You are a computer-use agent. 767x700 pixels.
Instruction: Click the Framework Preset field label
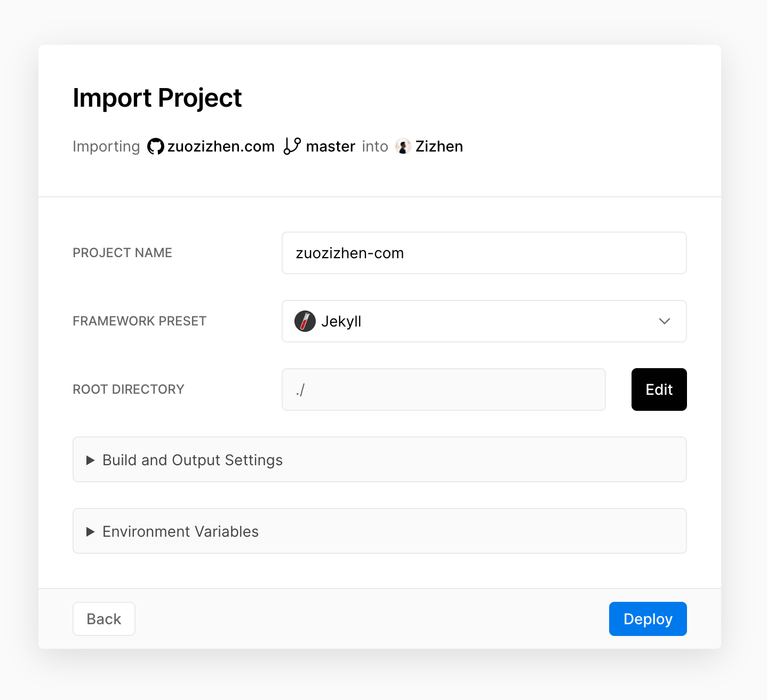(x=139, y=321)
